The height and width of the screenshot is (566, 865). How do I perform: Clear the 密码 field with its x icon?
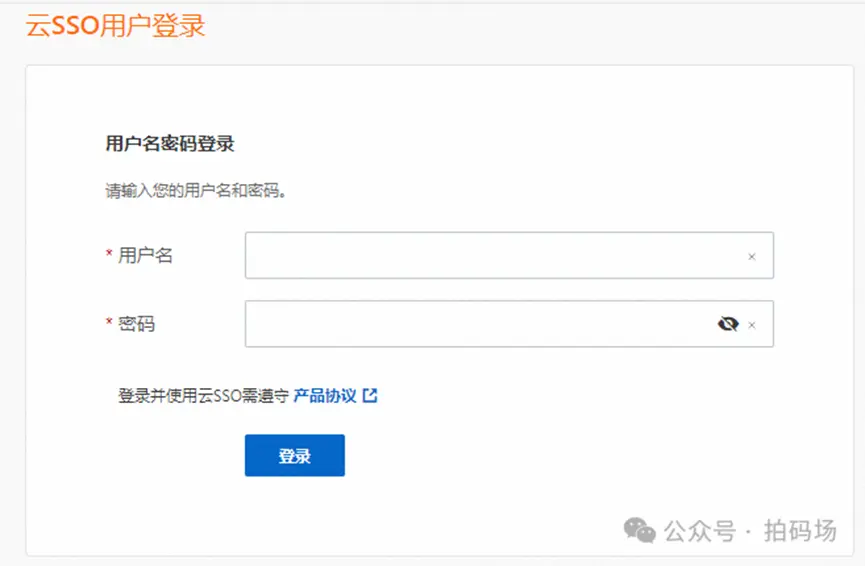click(752, 325)
